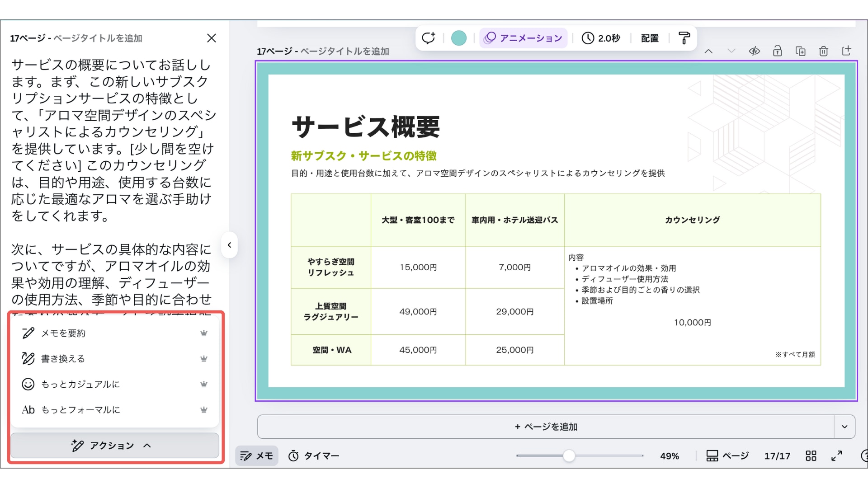Open the paint roller style copy tool

coord(684,38)
